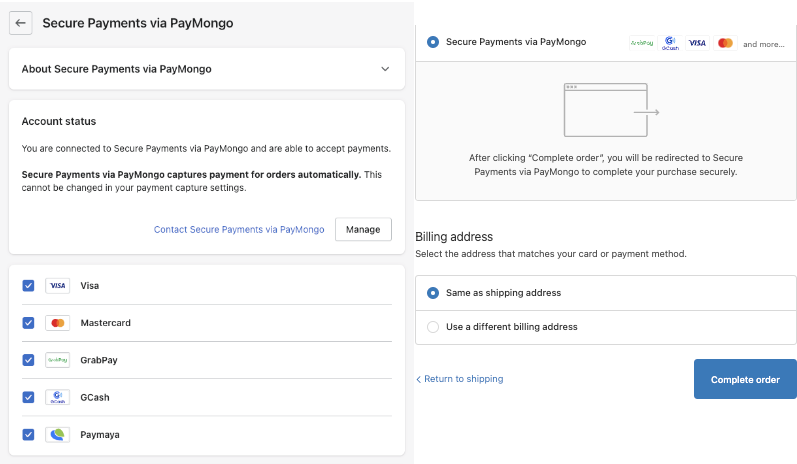Image resolution: width=797 pixels, height=464 pixels.
Task: Click the back arrow button
Action: pyautogui.click(x=21, y=23)
